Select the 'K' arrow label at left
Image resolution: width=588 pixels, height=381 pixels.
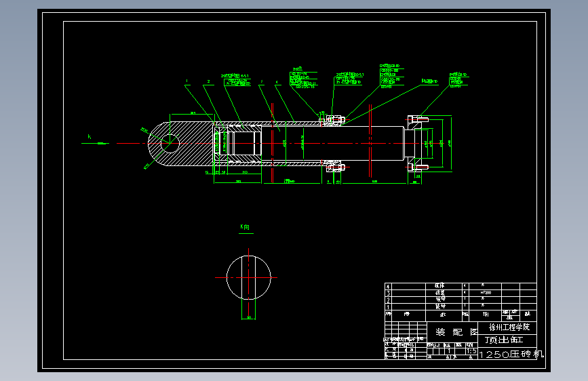pyautogui.click(x=90, y=136)
